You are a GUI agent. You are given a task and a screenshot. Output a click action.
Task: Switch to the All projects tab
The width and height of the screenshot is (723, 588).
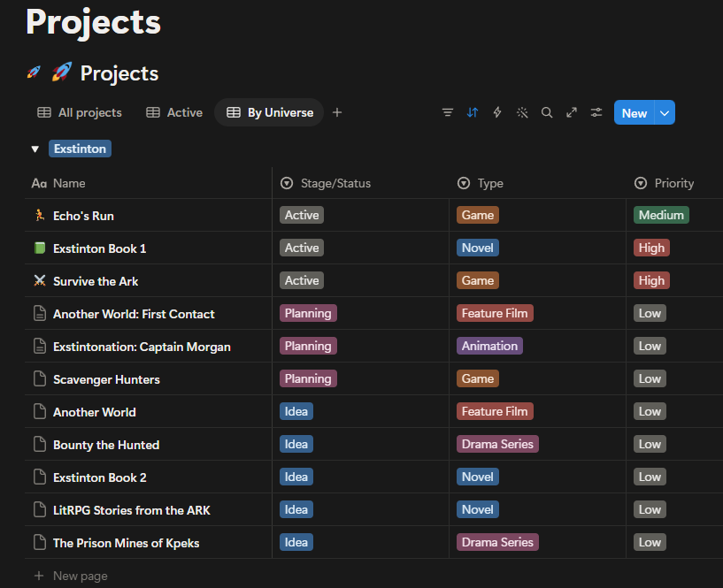pos(80,112)
